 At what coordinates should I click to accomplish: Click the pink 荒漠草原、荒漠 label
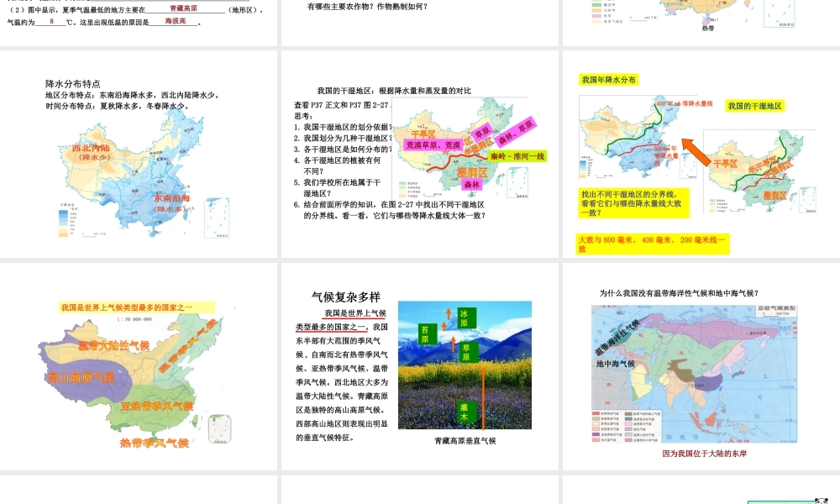pos(433,144)
